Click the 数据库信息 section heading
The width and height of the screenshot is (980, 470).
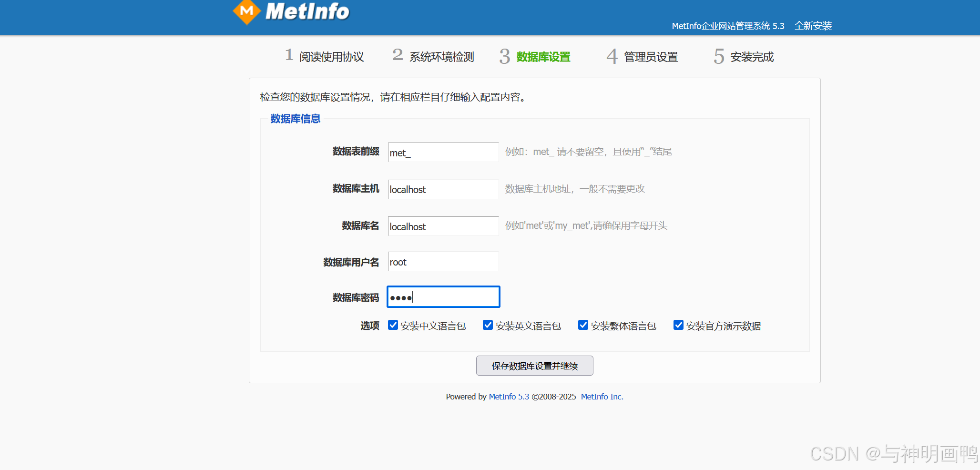(x=296, y=119)
